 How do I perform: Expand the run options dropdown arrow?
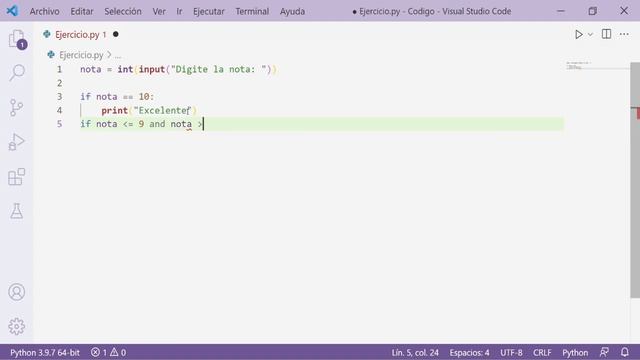point(590,35)
